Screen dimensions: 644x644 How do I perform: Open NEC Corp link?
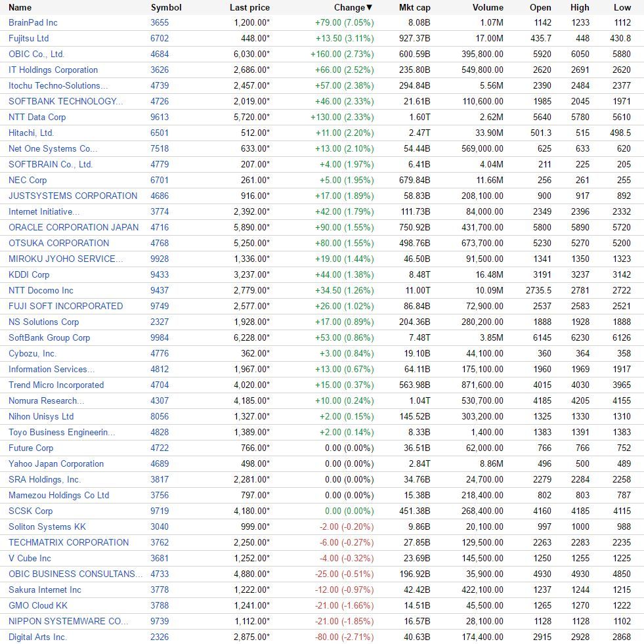pyautogui.click(x=28, y=180)
